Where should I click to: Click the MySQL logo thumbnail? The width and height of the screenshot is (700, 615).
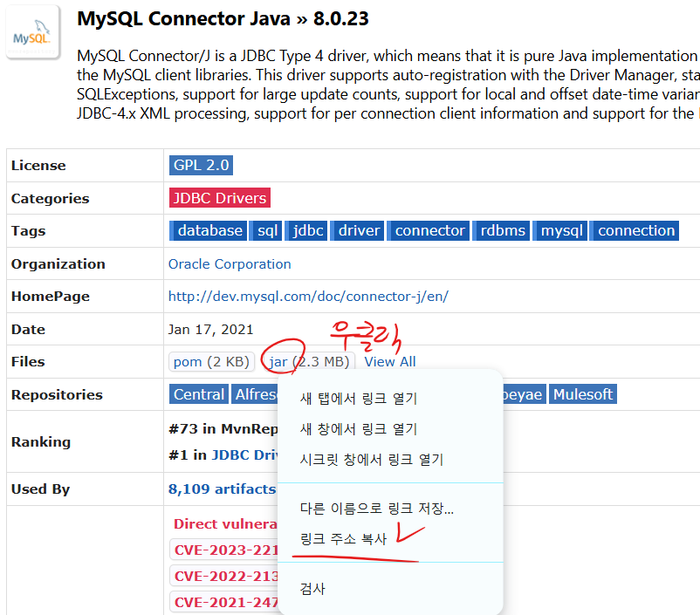click(32, 32)
